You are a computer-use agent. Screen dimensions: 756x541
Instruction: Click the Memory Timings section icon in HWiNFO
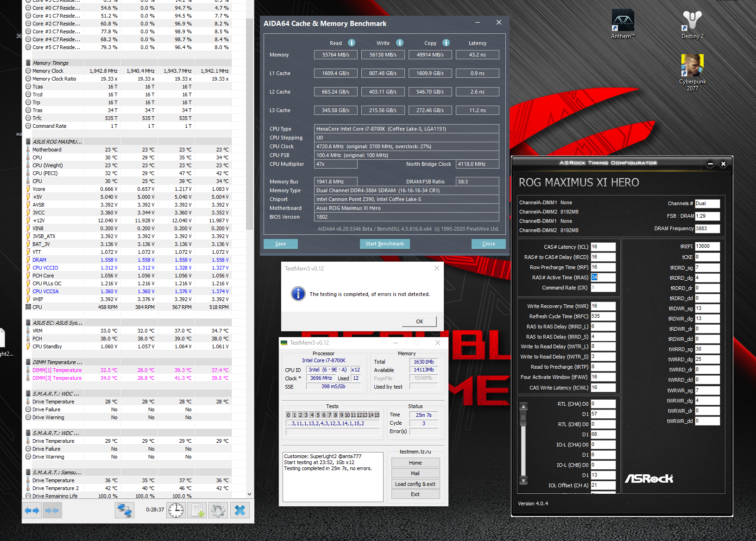[x=28, y=63]
